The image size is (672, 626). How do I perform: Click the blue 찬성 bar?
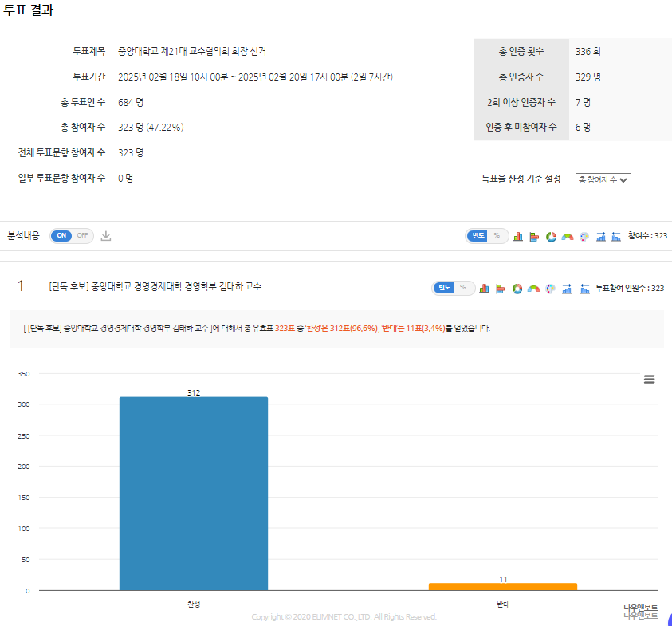(194, 493)
